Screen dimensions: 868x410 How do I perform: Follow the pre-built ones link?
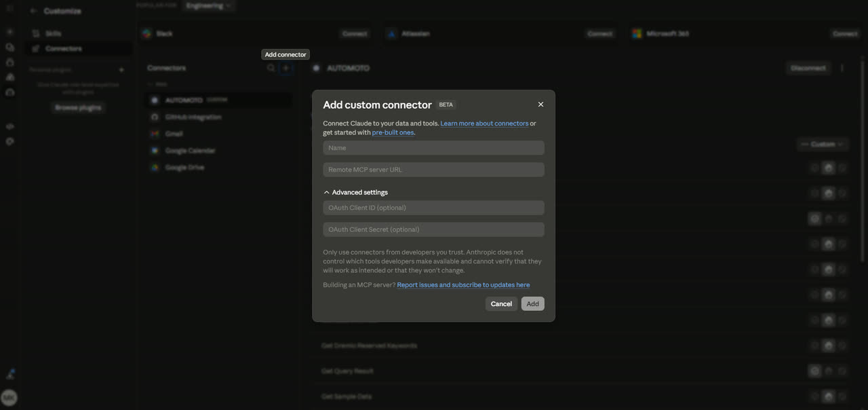(393, 132)
